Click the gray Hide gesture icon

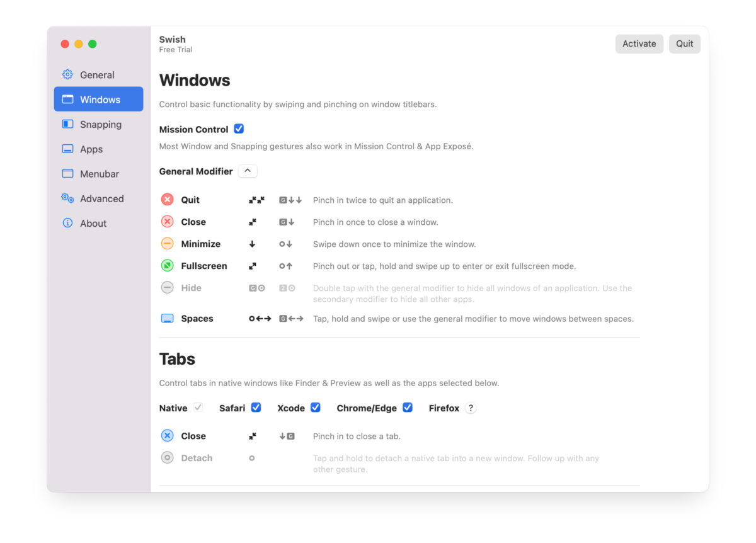167,288
